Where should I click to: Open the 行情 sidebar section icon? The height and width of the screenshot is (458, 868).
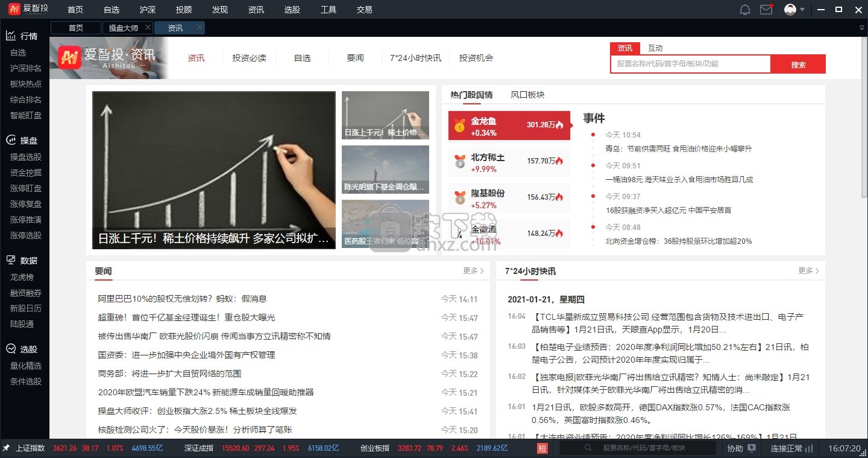click(x=11, y=36)
